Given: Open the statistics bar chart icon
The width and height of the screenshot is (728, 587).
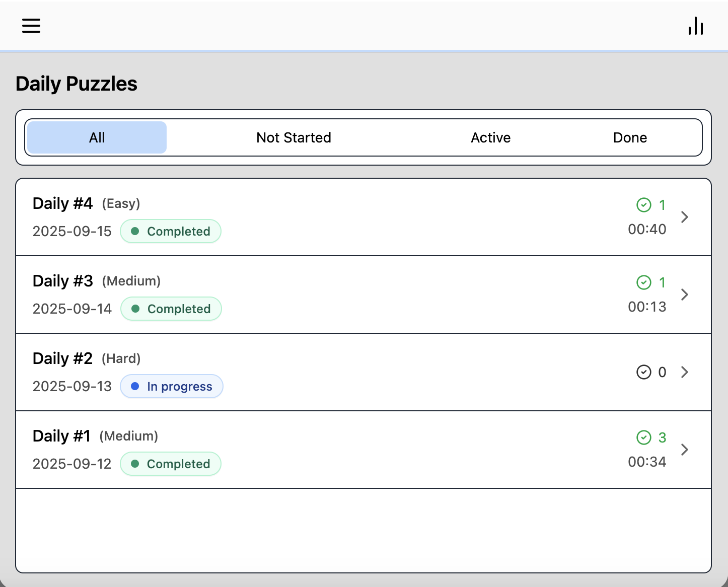Looking at the screenshot, I should coord(696,26).
